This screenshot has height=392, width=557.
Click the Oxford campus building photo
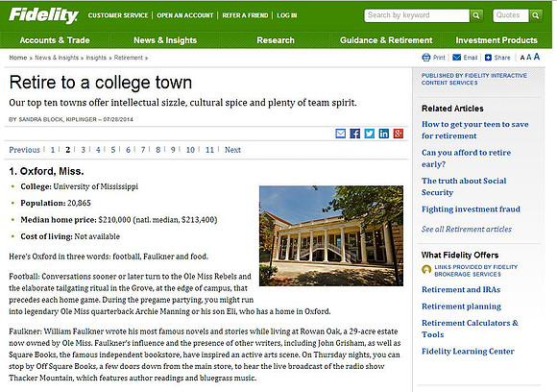point(331,235)
